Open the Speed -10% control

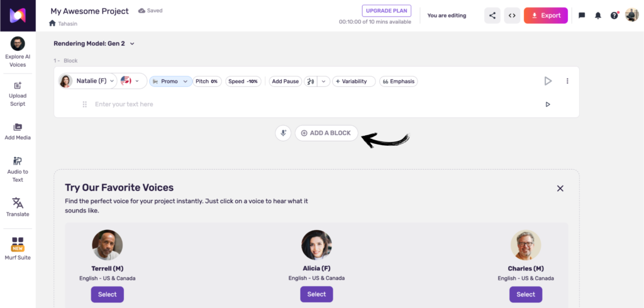243,81
